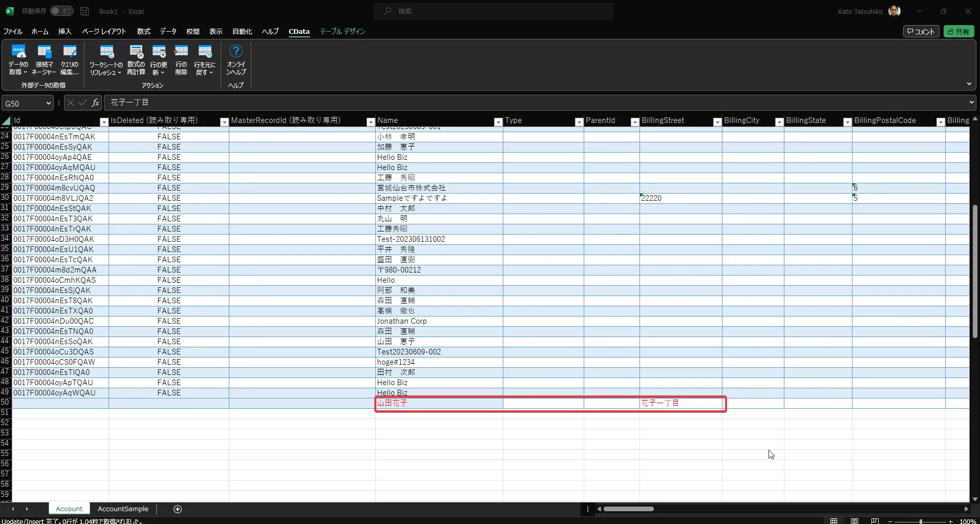The height and width of the screenshot is (524, 980).
Task: Toggle the 自動保存 AutoSave switch
Action: (62, 11)
